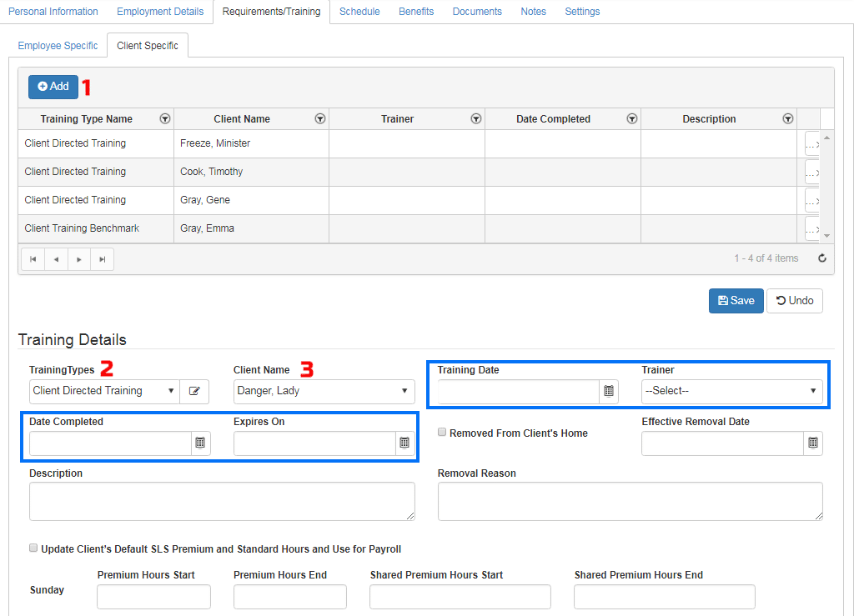854x616 pixels.
Task: Click the edit icon beside TrainingTypes dropdown
Action: point(194,391)
